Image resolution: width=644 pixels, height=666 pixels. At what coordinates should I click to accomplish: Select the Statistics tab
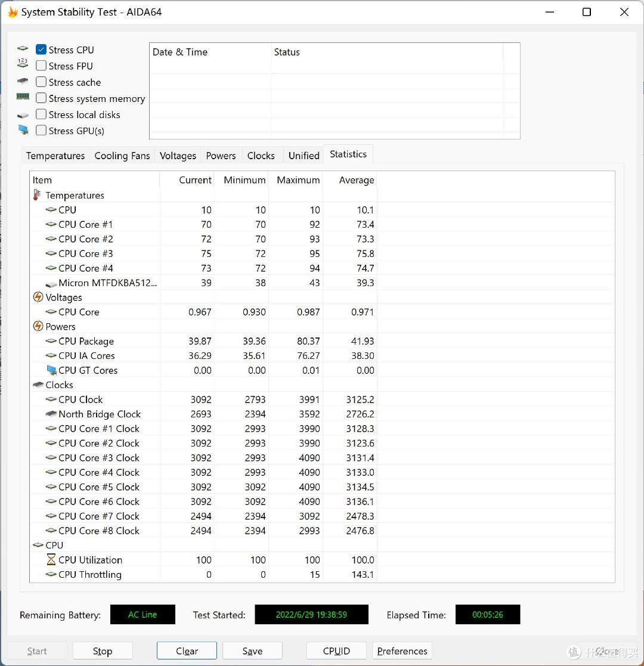coord(348,154)
